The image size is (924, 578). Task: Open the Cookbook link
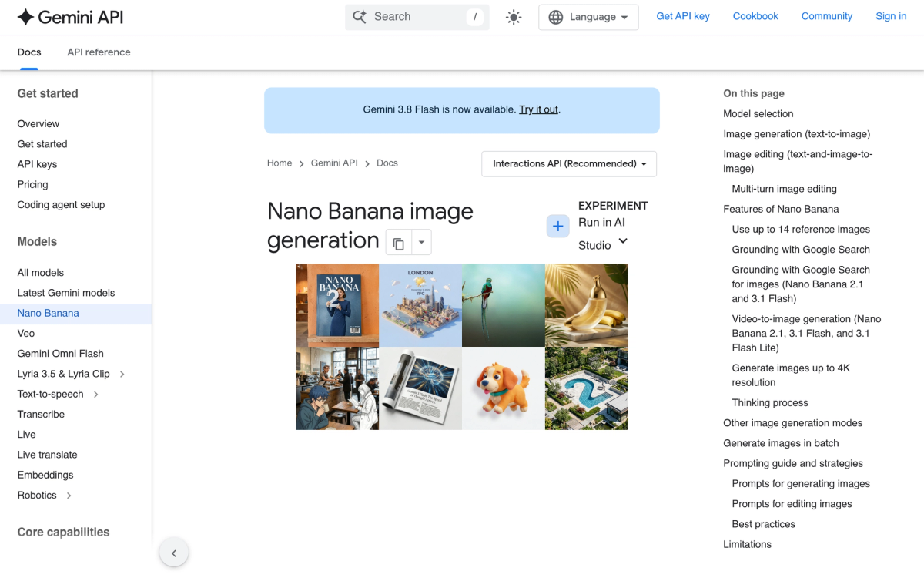coord(755,16)
